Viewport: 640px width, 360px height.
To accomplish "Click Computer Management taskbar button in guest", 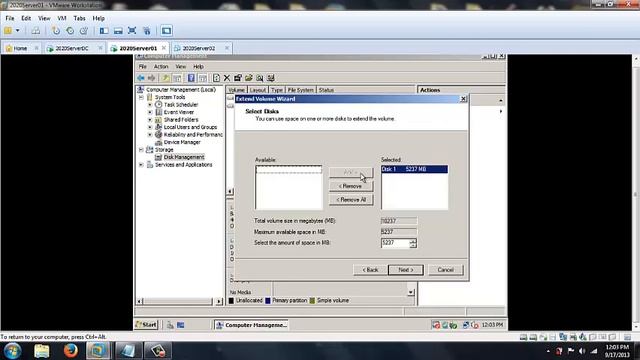I will pos(251,325).
